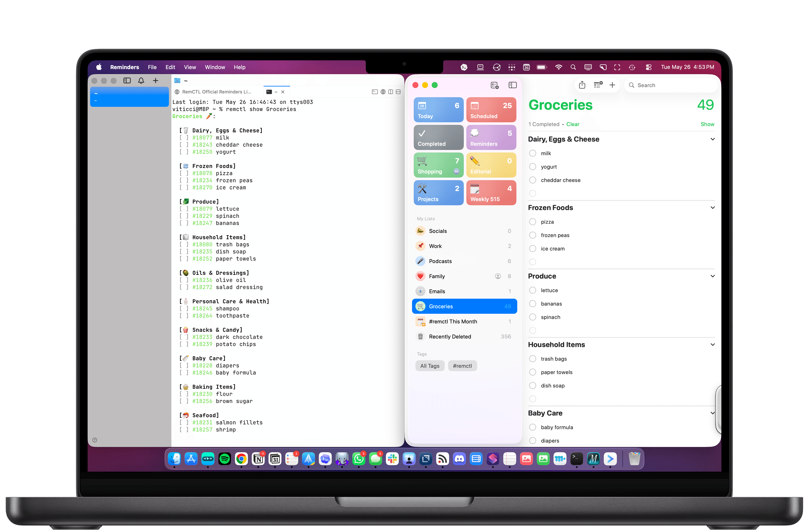Open the Help menu
809x532 pixels.
click(x=240, y=67)
